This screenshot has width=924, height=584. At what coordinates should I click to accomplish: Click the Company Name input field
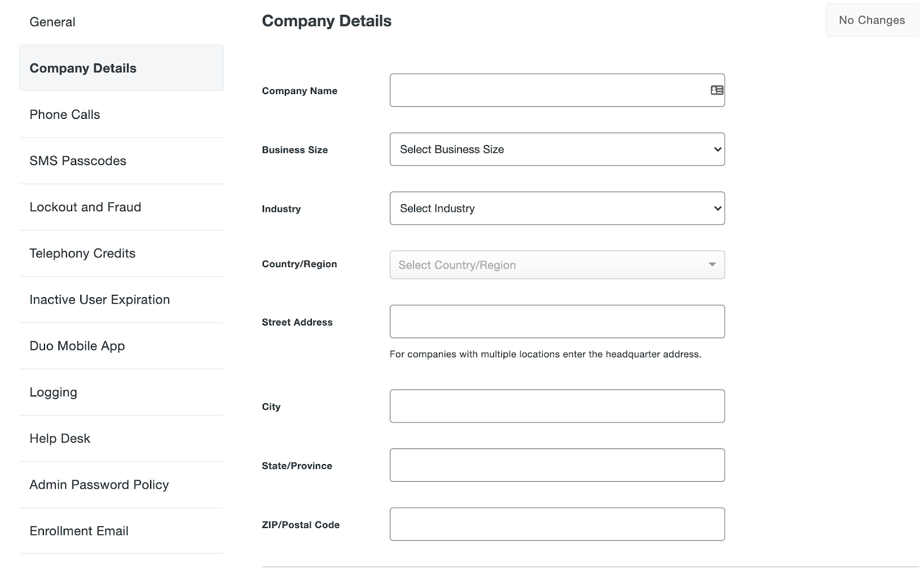tap(543, 90)
